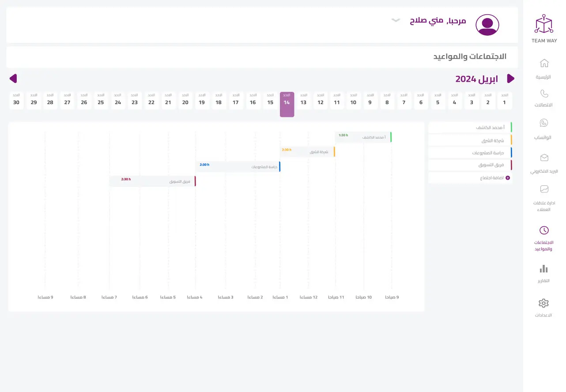The width and height of the screenshot is (566, 392).
Task: Click the orange شركة الشرق timeline bar
Action: pos(308,152)
